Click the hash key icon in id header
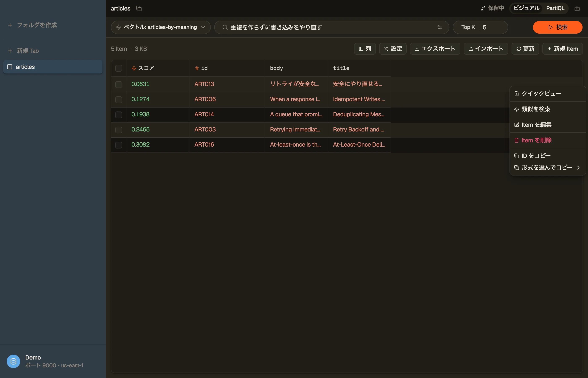Viewport: 588px width, 378px height. (197, 68)
